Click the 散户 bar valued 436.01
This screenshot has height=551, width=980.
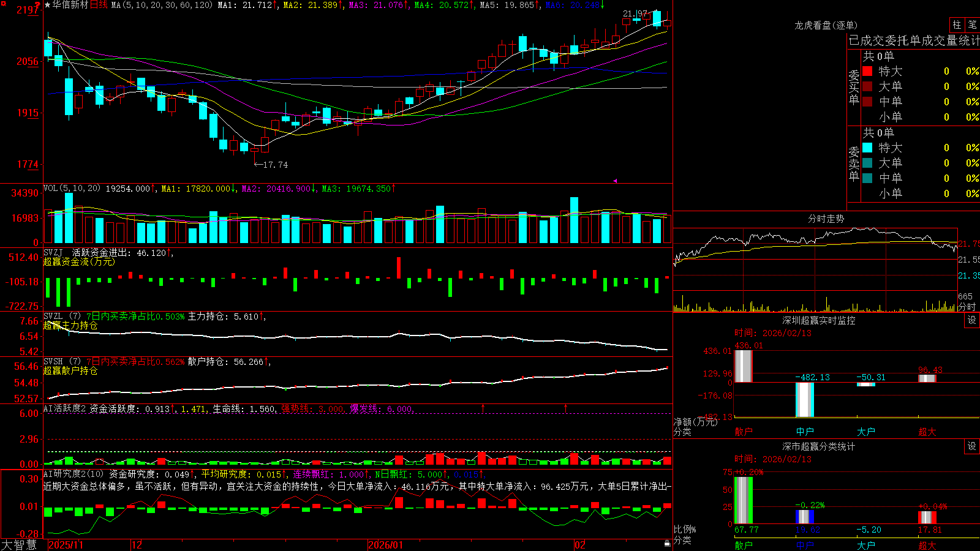point(743,366)
